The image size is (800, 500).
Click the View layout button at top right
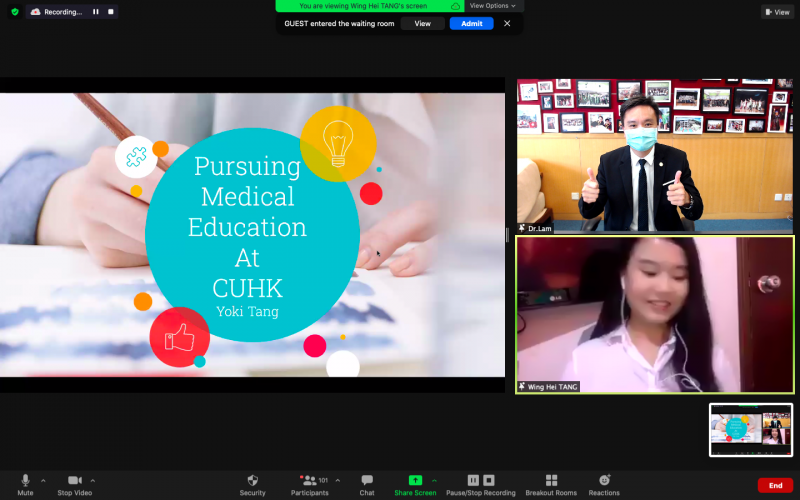778,12
